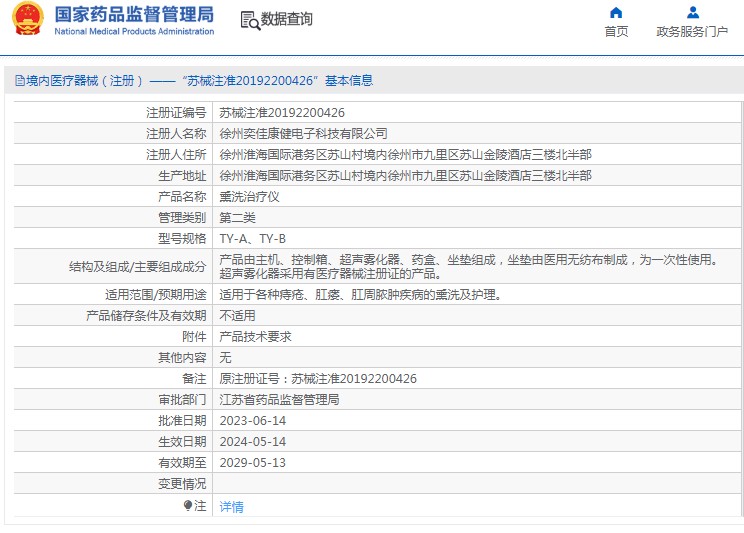Image resolution: width=744 pixels, height=533 pixels.
Task: Click the 有效期至 row label
Action: pyautogui.click(x=182, y=462)
